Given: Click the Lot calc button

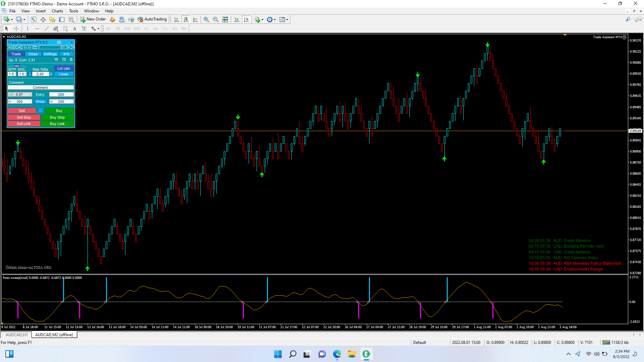Looking at the screenshot, I should 64,68.
